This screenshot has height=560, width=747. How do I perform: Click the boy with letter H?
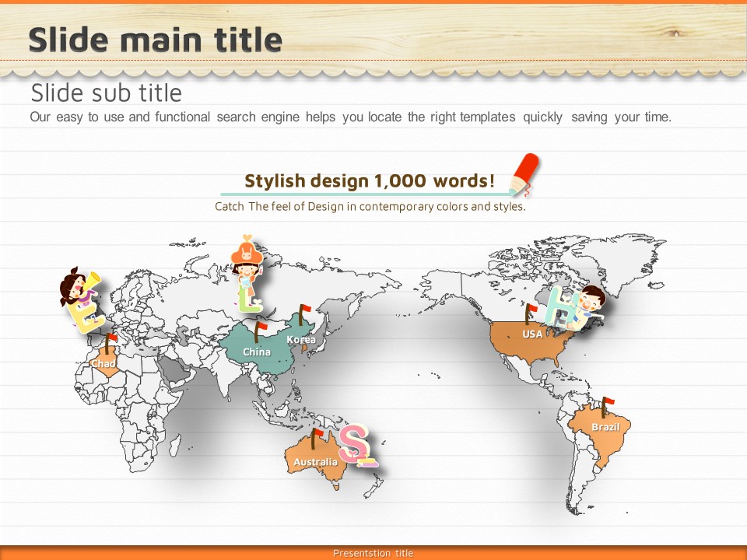pos(577,306)
